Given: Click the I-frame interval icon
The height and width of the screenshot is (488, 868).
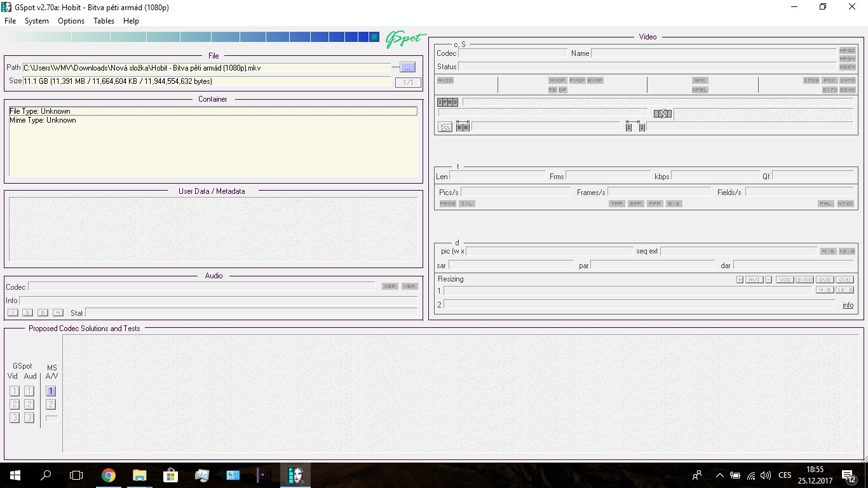Looking at the screenshot, I should (x=635, y=126).
